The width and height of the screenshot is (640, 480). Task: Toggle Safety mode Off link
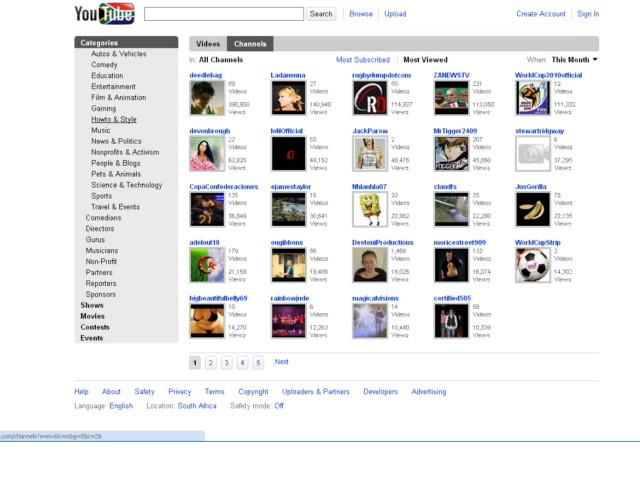click(279, 406)
